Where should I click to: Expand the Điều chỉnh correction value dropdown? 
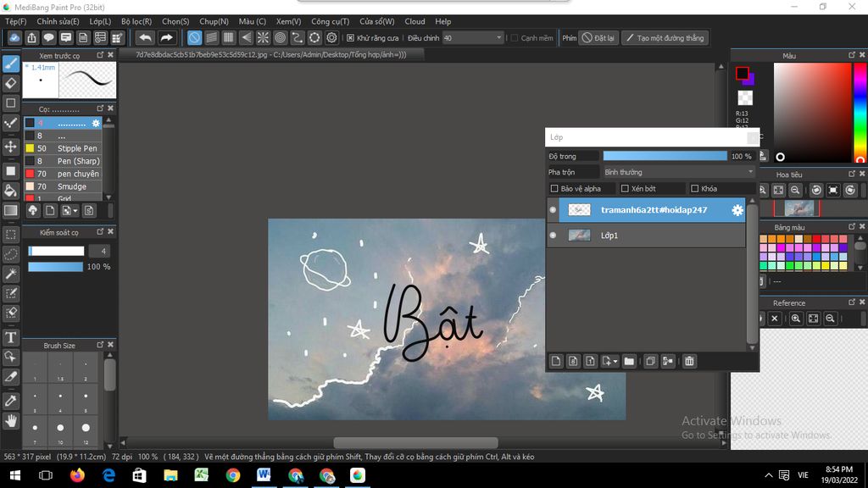pyautogui.click(x=498, y=38)
